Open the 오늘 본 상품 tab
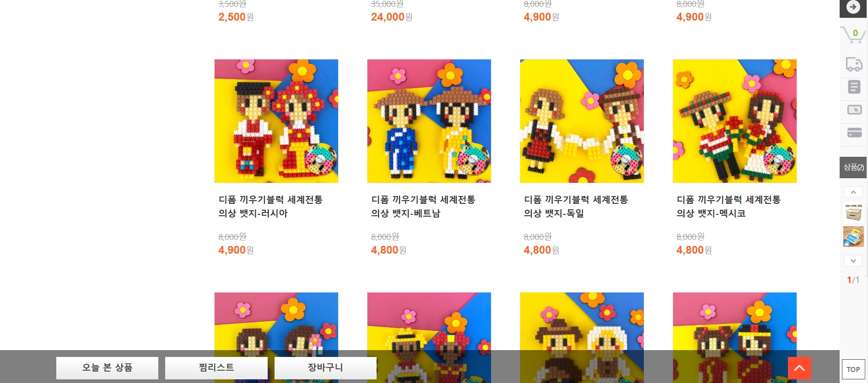 pyautogui.click(x=107, y=368)
